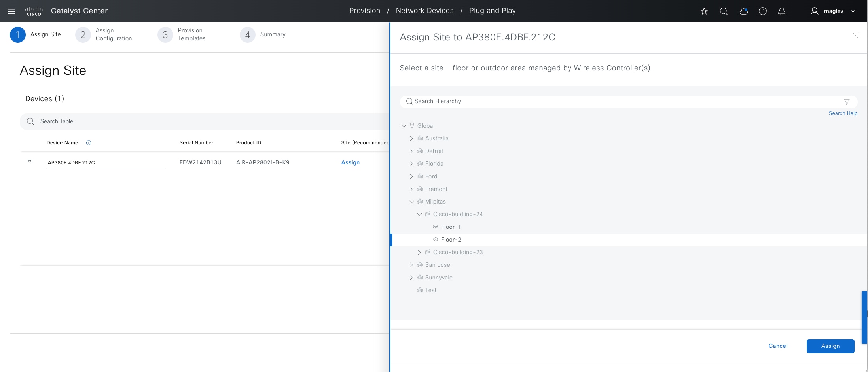The width and height of the screenshot is (868, 372).
Task: Open global search magnifier in top bar
Action: point(724,11)
